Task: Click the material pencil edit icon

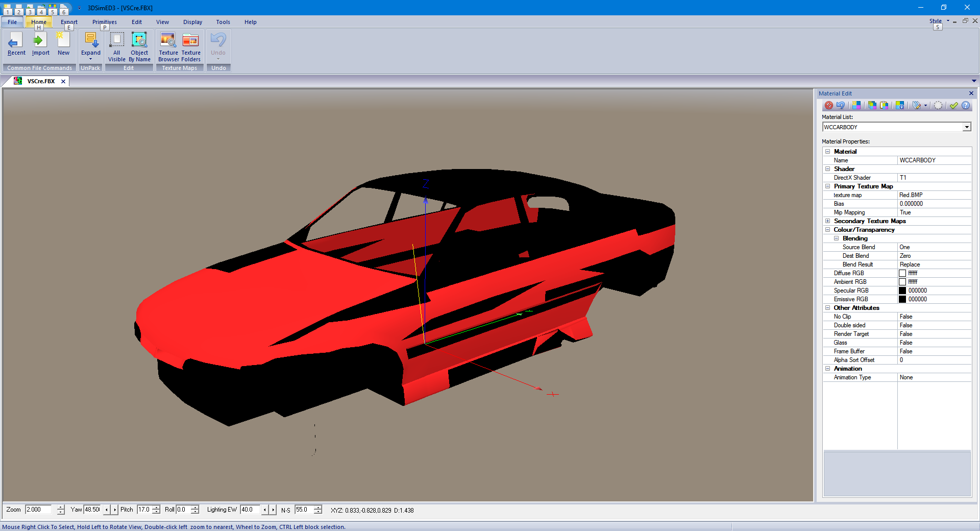Action: click(917, 105)
